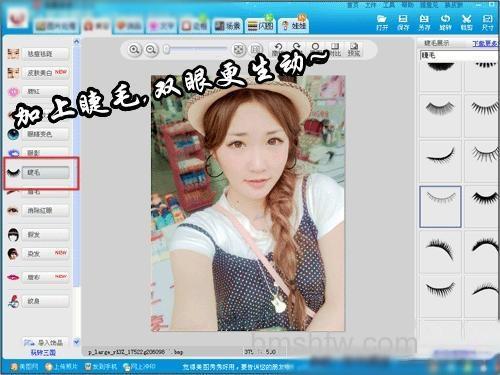Collapse the sidebar list with top up-arrow
The height and width of the screenshot is (375, 500).
[x=76, y=42]
